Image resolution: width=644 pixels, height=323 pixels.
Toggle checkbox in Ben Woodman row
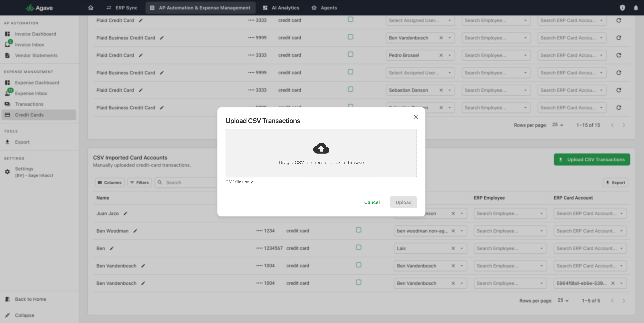point(358,230)
